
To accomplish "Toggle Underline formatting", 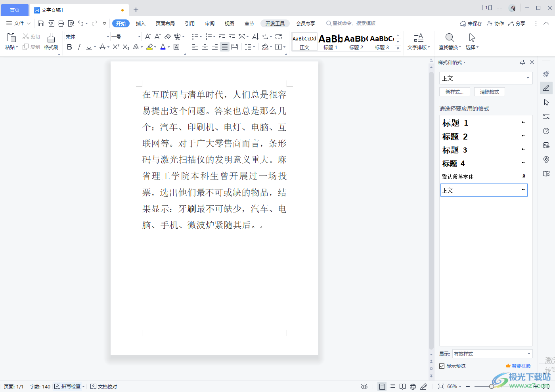I will [89, 47].
